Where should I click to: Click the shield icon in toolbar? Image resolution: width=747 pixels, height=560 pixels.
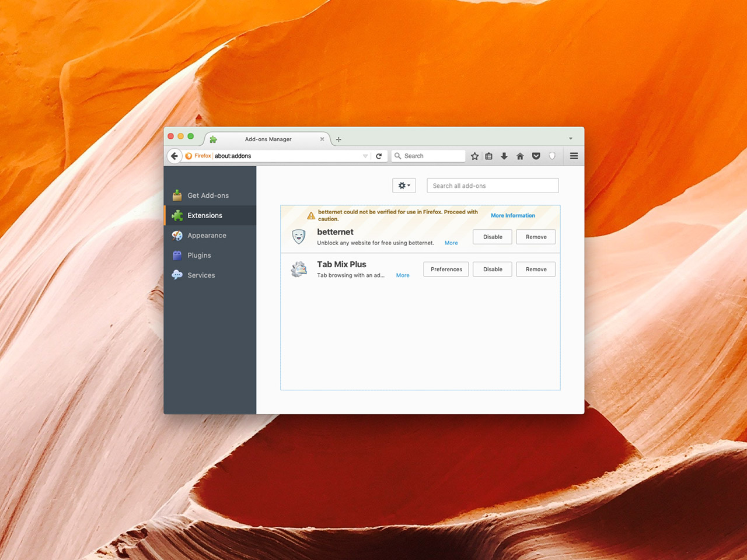552,156
